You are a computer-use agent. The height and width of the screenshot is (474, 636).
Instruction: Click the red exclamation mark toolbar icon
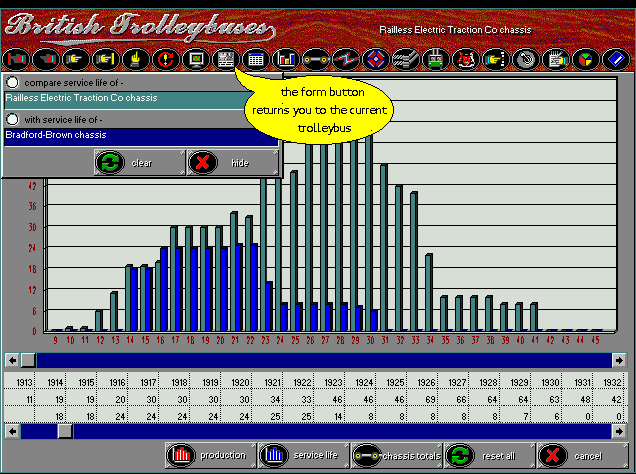point(165,60)
